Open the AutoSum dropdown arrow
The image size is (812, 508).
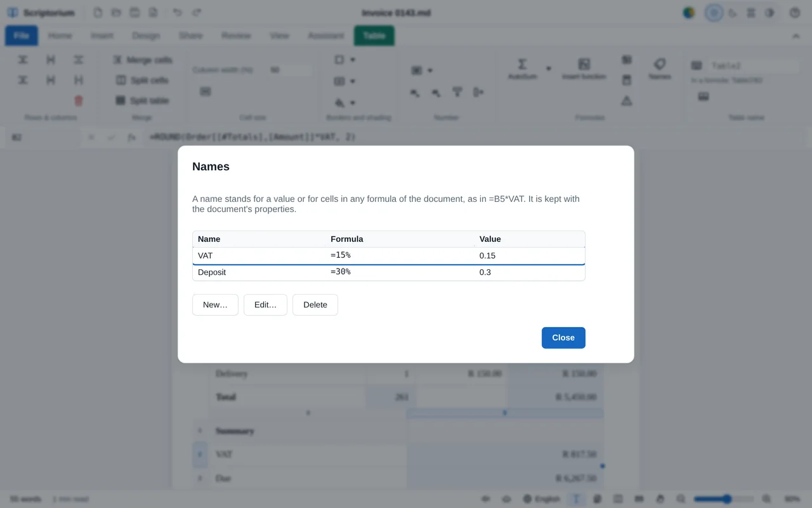pyautogui.click(x=549, y=69)
